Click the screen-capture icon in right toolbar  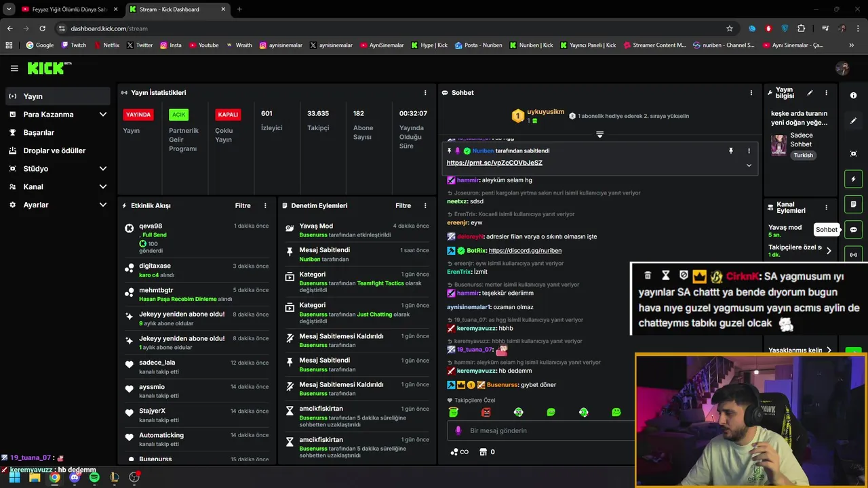[x=853, y=154]
